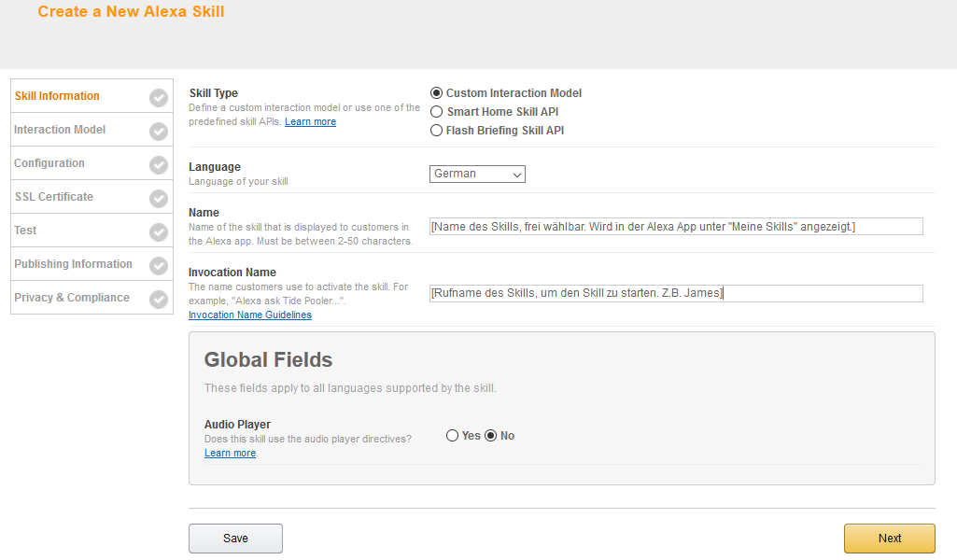The height and width of the screenshot is (560, 957).
Task: Switch to the Test tab
Action: 92,230
